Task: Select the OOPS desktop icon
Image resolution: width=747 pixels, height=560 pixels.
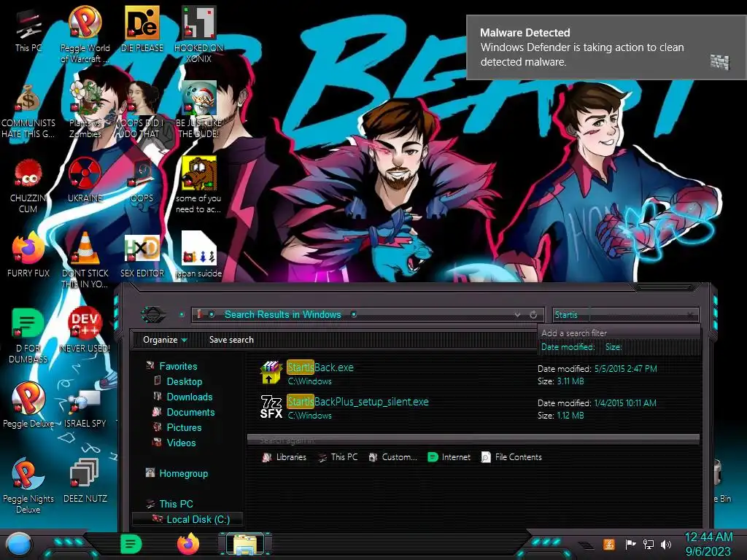Action: click(142, 180)
